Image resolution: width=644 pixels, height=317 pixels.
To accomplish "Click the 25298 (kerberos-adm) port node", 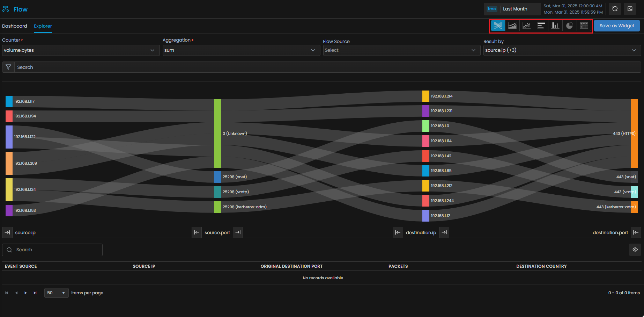I will [x=217, y=207].
